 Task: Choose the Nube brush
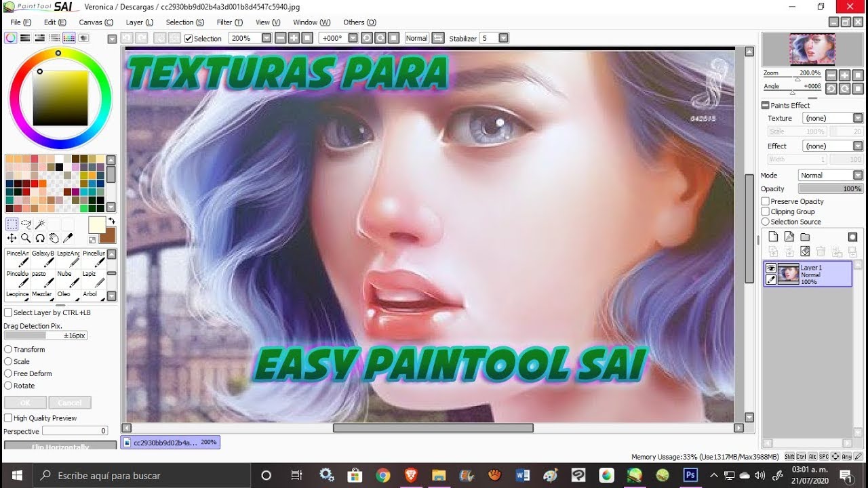[x=68, y=279]
